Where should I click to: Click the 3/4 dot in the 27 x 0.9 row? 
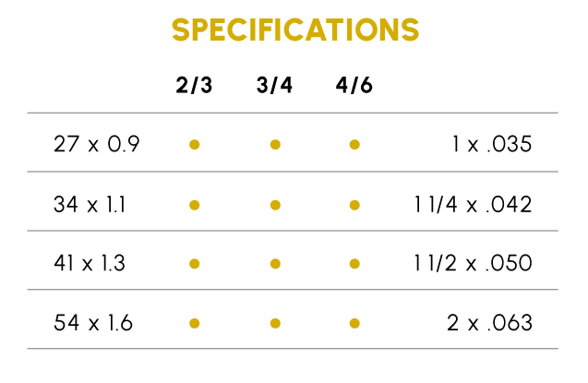click(x=275, y=145)
